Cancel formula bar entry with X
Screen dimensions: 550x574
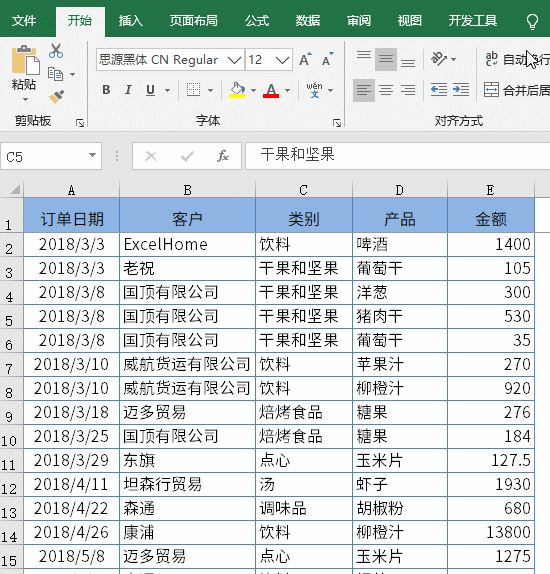[151, 156]
